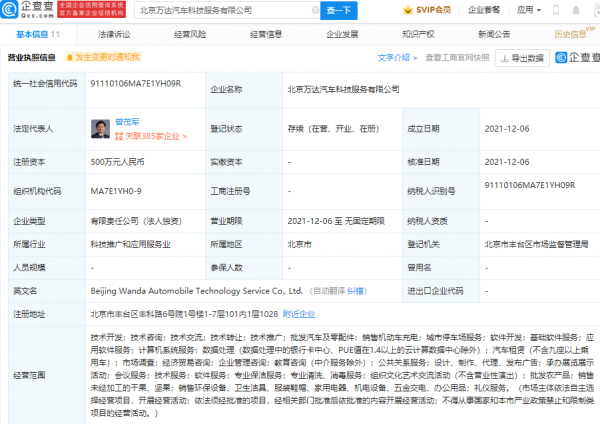Switch to 经营风险 tab
The height and width of the screenshot is (424, 600).
(190, 34)
